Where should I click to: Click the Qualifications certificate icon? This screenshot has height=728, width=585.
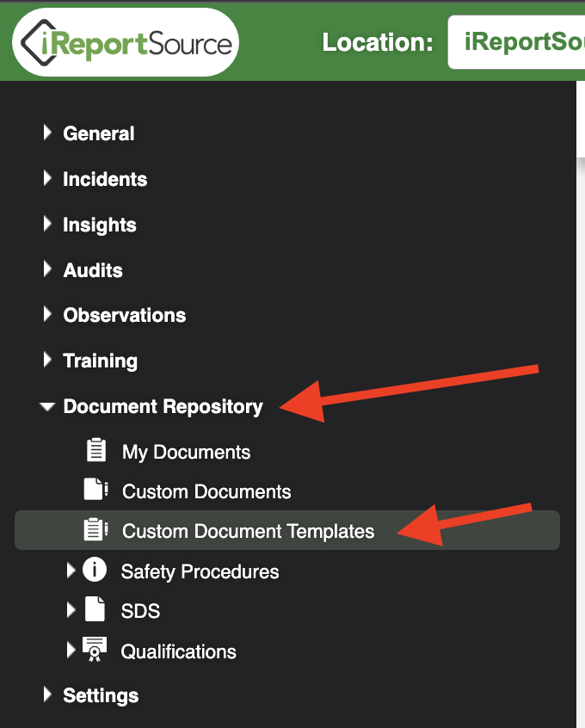click(95, 649)
